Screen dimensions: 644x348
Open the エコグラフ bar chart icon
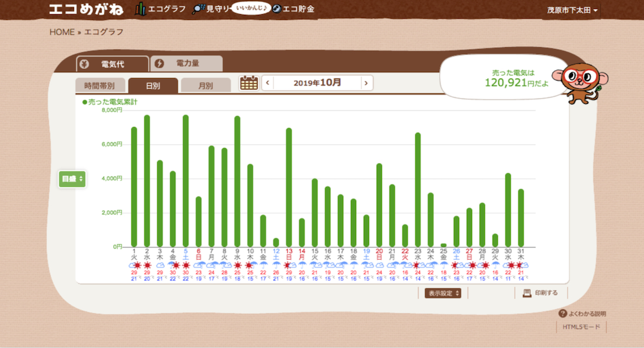[x=140, y=8]
